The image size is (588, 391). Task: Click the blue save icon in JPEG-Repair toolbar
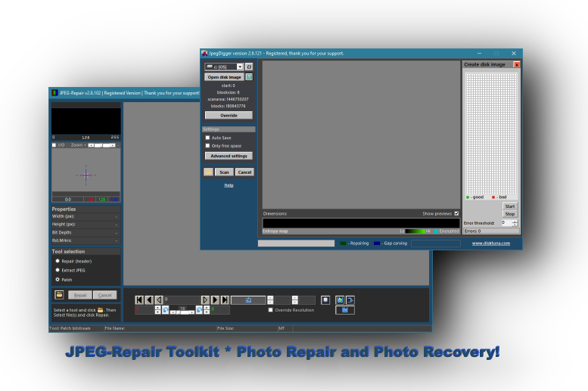344,310
